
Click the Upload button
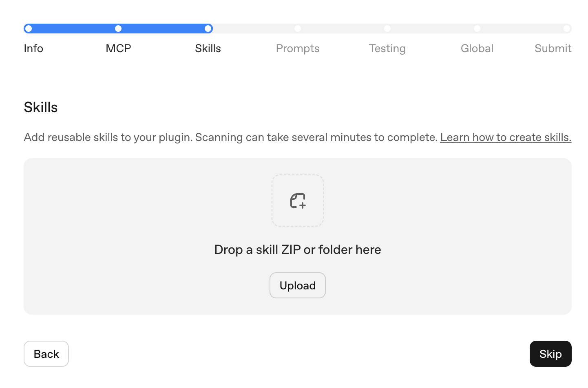click(x=298, y=285)
